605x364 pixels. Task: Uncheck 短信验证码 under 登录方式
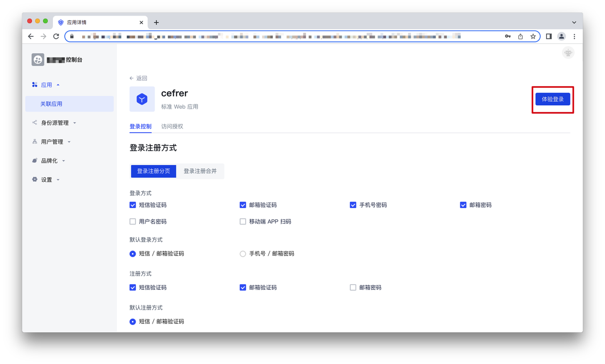pos(133,205)
